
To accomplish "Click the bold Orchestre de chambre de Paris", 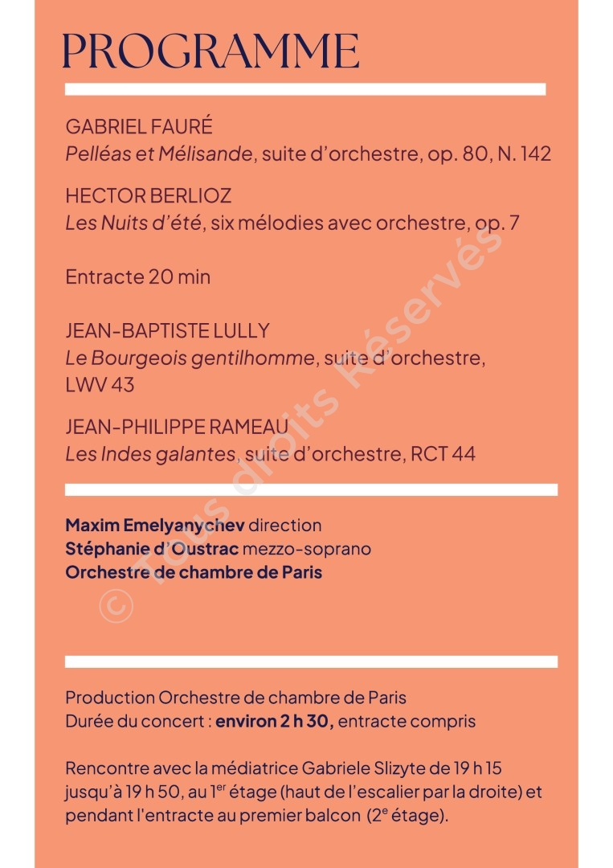I will (194, 572).
